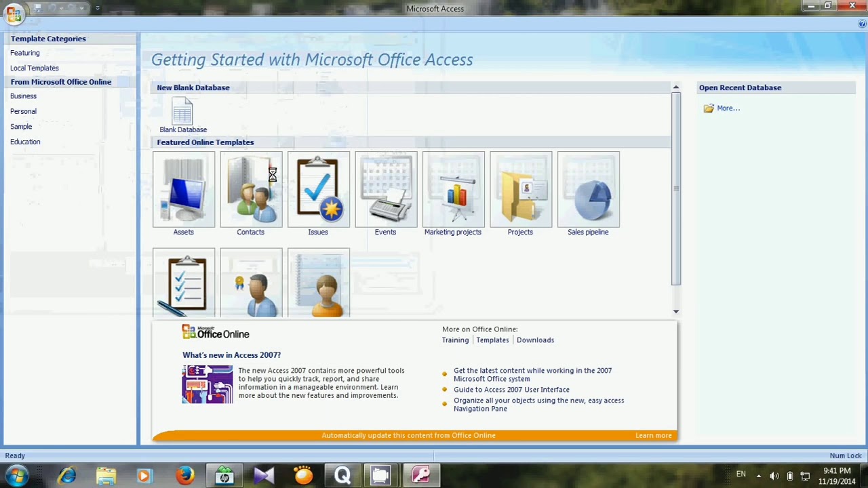Open the Office Button menu

[14, 13]
